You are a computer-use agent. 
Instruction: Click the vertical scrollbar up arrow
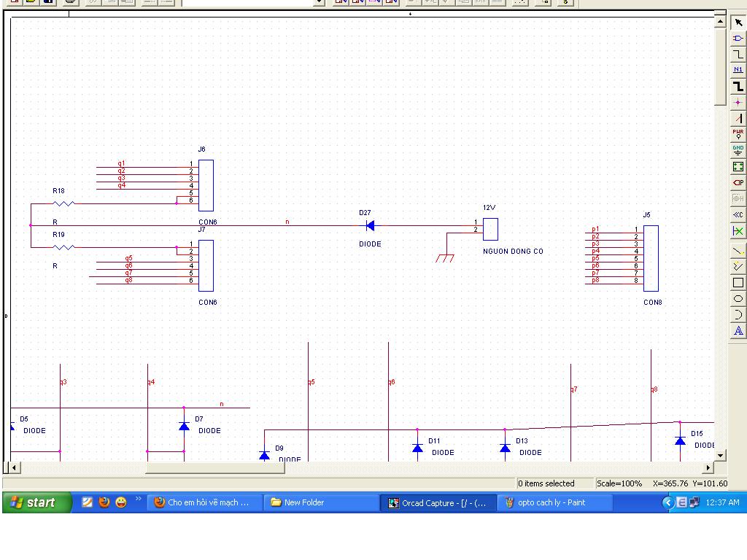click(x=720, y=21)
